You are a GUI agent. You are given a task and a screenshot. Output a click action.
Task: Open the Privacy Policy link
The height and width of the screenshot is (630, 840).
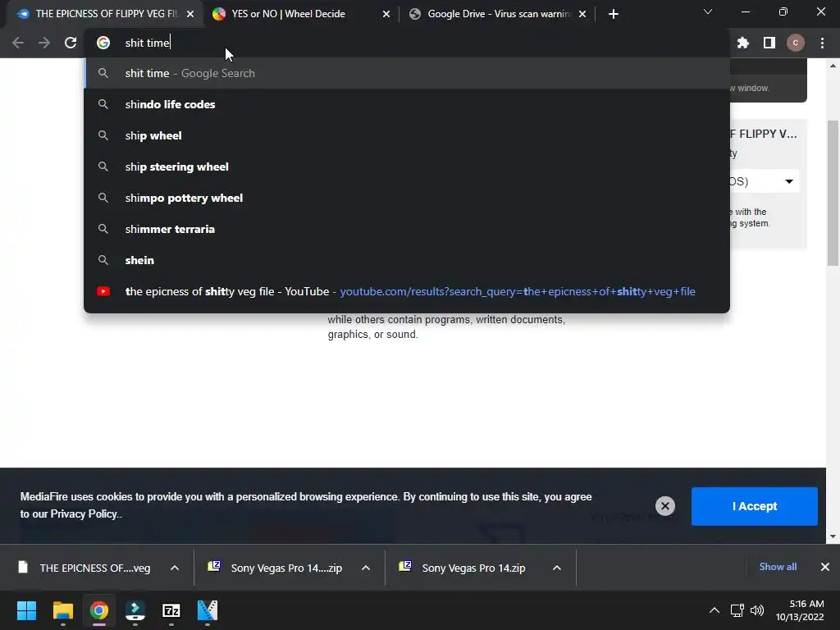(x=84, y=514)
